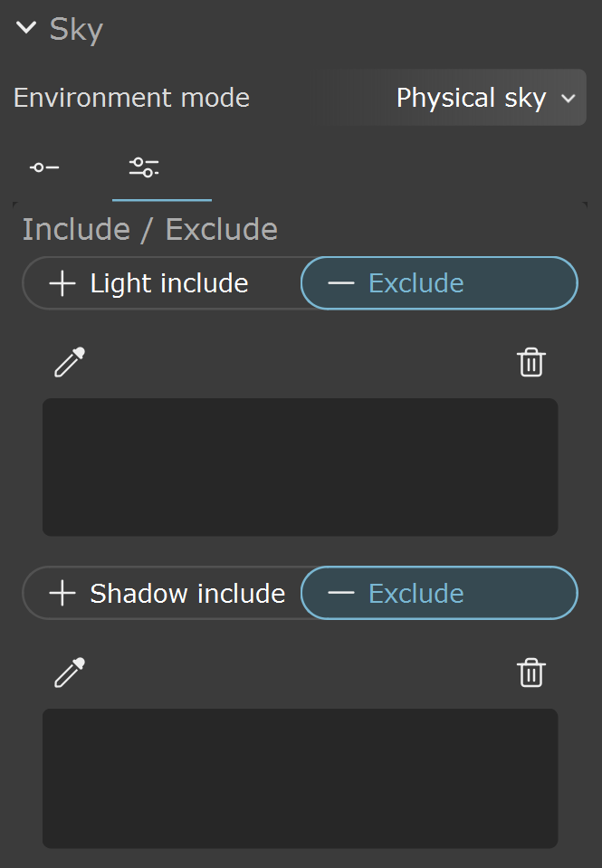Click the Sky section title
Viewport: 602px width, 868px height.
[76, 29]
